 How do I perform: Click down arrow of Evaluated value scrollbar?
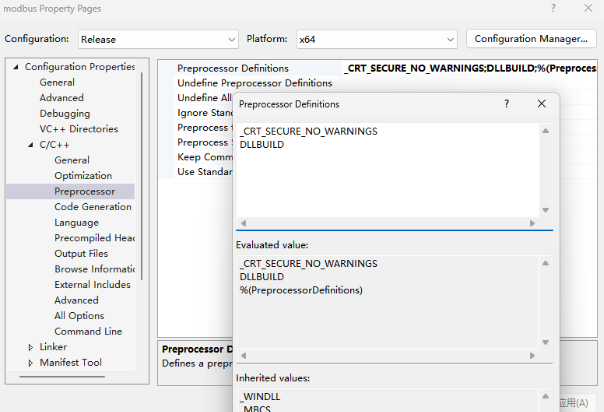point(546,343)
